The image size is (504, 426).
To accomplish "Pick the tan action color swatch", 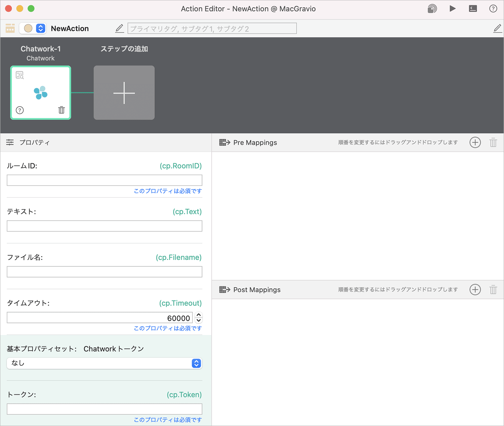I will pos(28,28).
